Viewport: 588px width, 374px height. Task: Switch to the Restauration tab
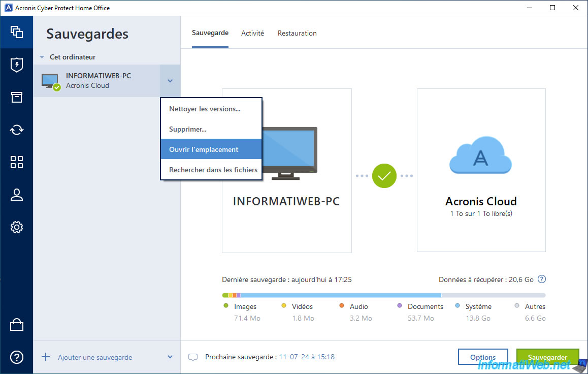(297, 33)
